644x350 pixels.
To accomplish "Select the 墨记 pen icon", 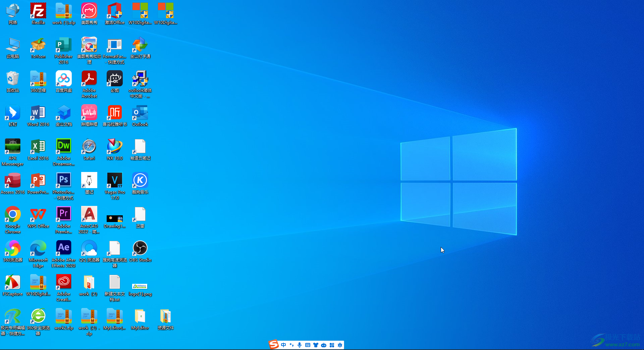I will (89, 181).
